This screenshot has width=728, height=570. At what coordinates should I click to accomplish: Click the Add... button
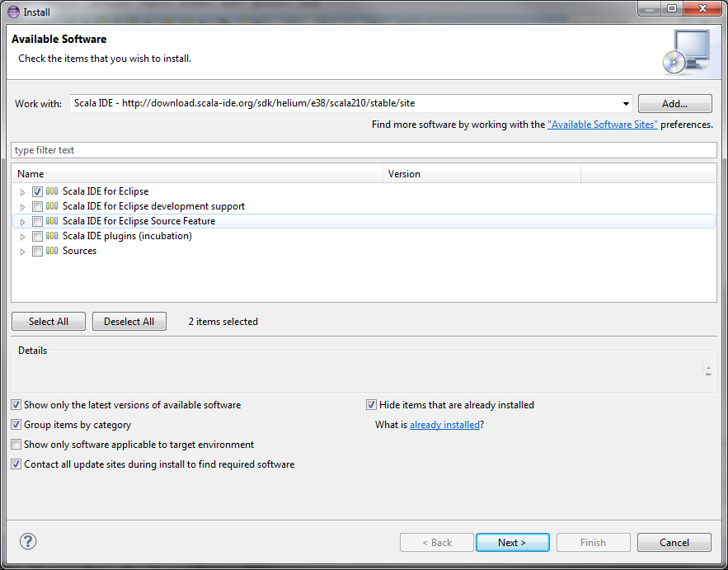click(x=674, y=104)
